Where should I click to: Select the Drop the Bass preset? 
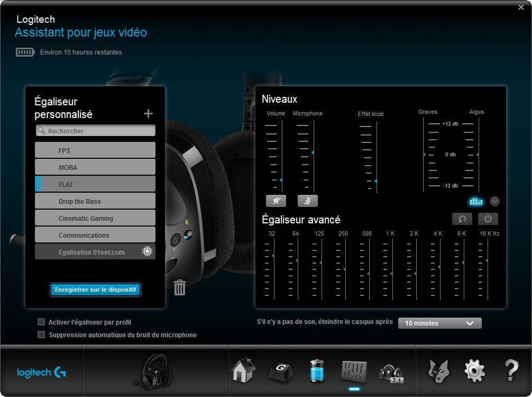click(x=95, y=201)
